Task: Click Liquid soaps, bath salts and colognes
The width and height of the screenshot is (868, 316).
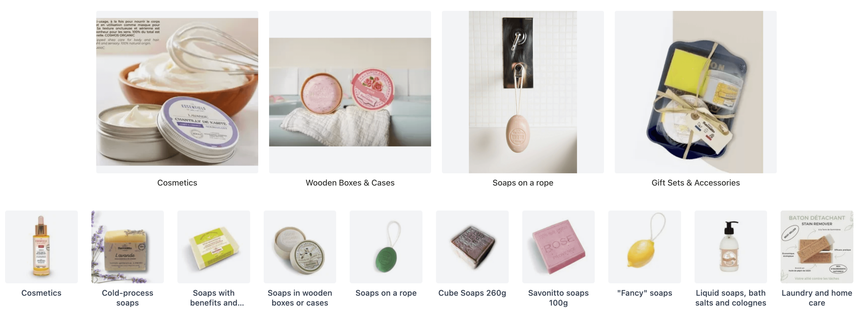Action: [731, 298]
